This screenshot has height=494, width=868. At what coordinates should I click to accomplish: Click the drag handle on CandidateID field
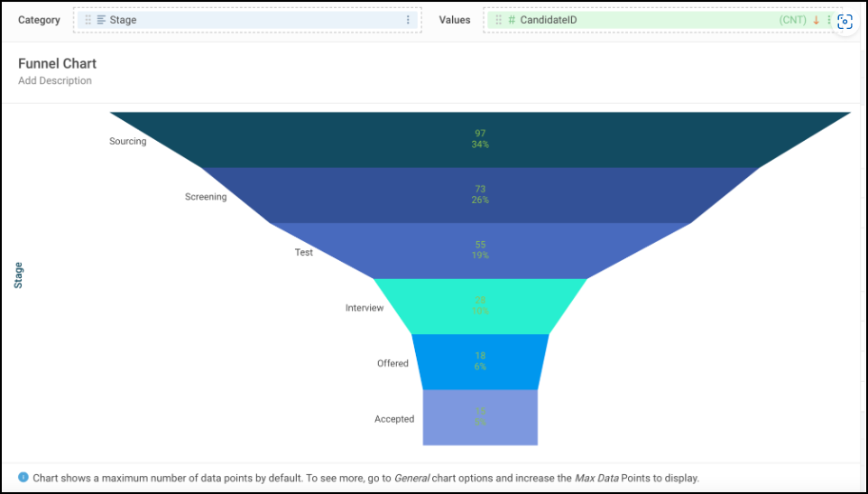click(x=498, y=20)
